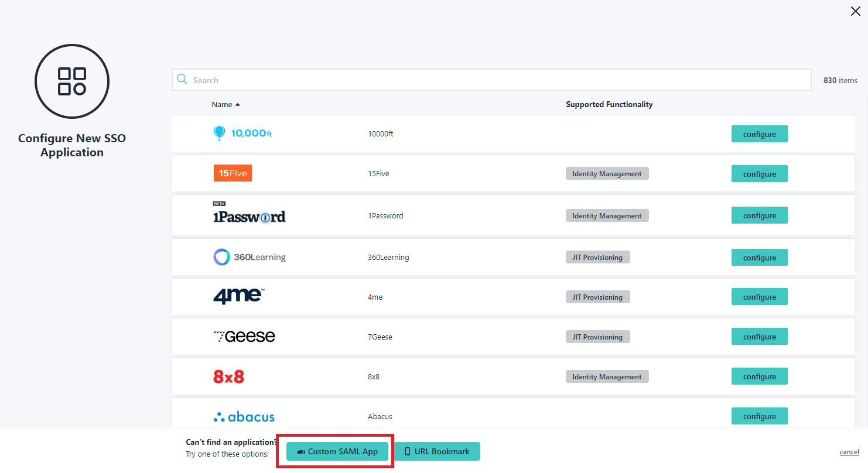Select the 360Learning circle logo
This screenshot has width=868, height=473.
(x=249, y=256)
